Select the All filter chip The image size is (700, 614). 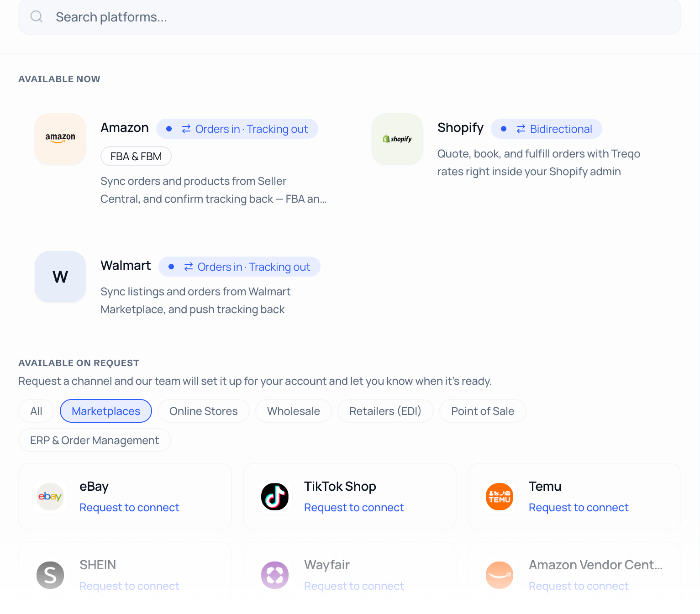click(x=36, y=411)
